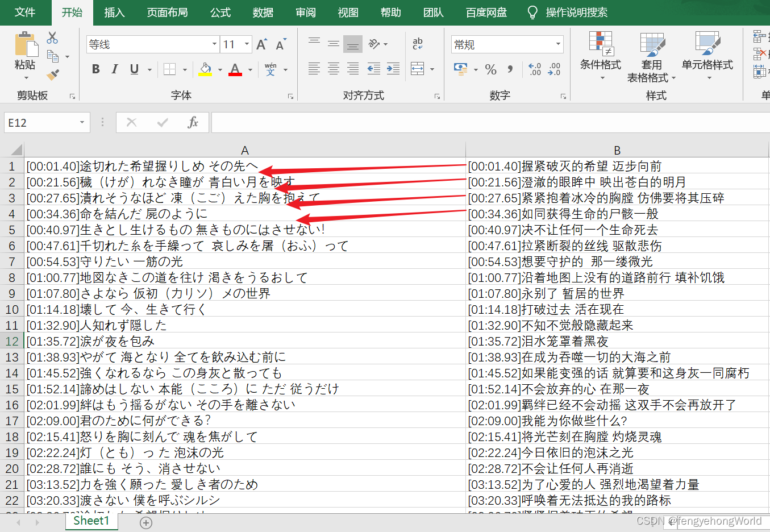Select the Sheet1 tab
770x532 pixels.
[91, 521]
